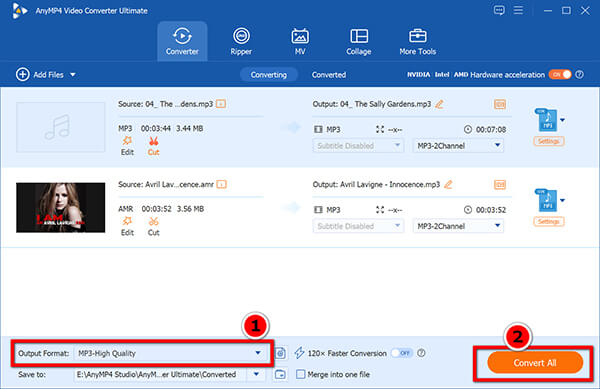The image size is (600, 389).
Task: Open the feedback chat icon in title bar
Action: [499, 10]
